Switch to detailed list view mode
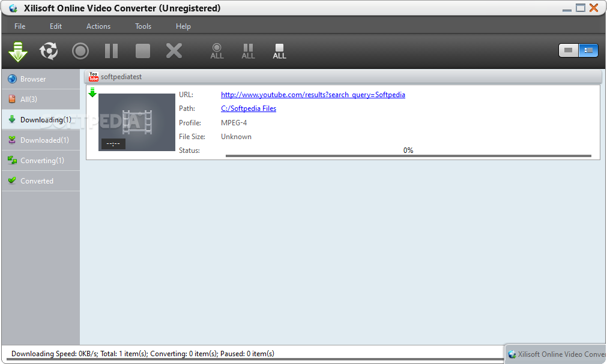 coord(588,50)
